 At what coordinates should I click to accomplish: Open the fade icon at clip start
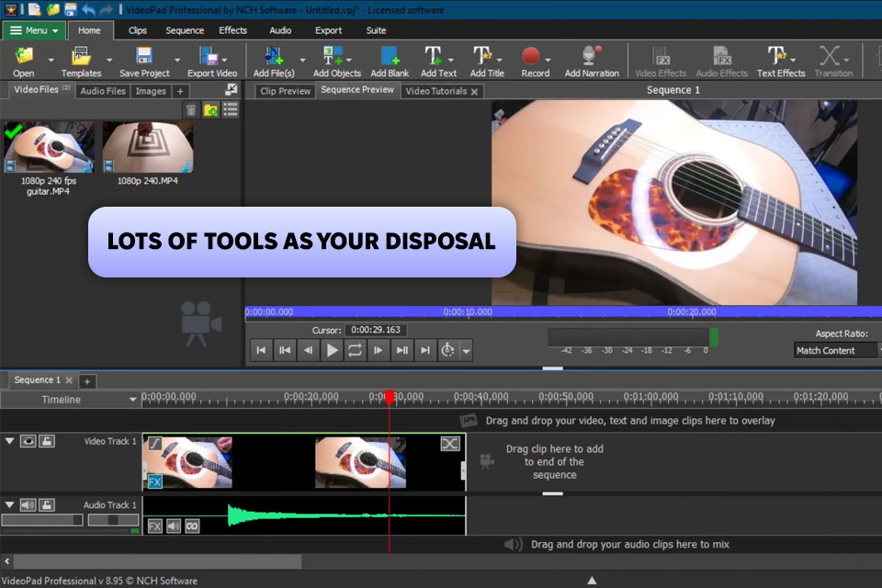coord(154,444)
